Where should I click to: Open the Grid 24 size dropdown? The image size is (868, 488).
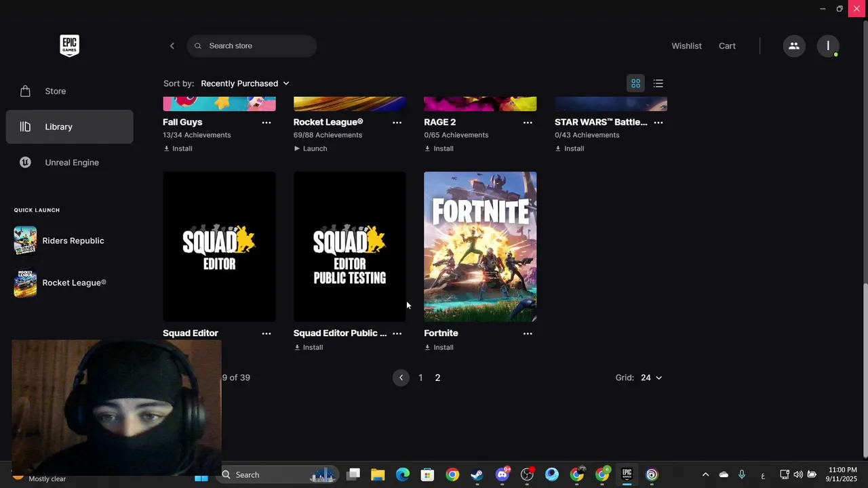point(651,378)
